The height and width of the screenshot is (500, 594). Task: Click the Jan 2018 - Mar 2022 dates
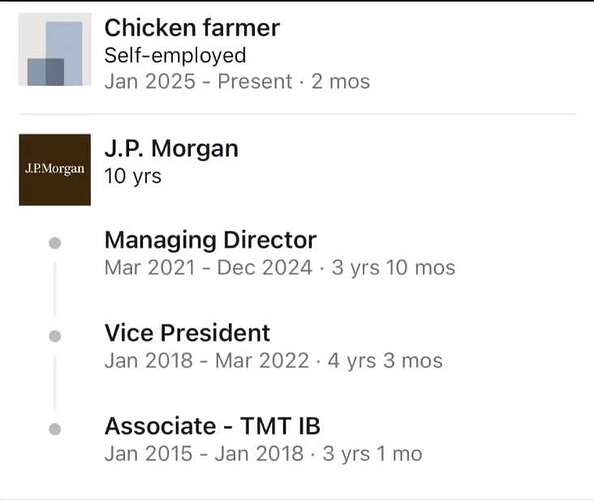207,361
